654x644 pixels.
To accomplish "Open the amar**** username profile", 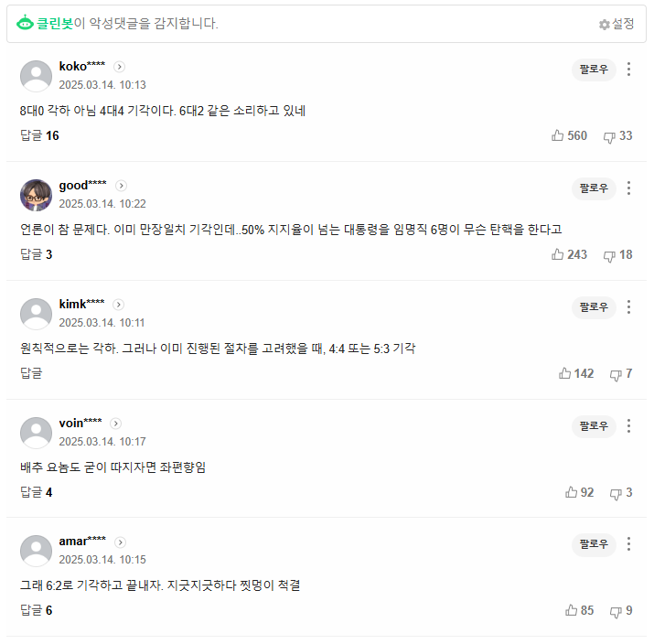I will point(81,542).
